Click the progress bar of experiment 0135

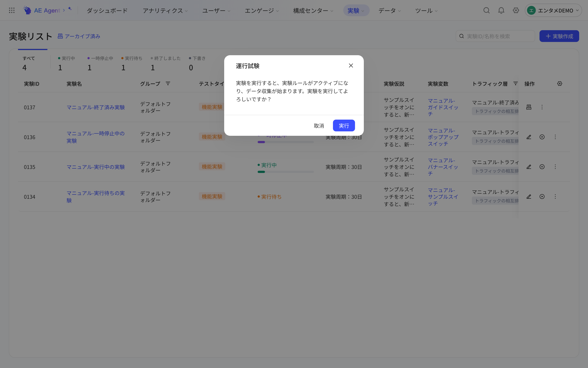click(286, 172)
